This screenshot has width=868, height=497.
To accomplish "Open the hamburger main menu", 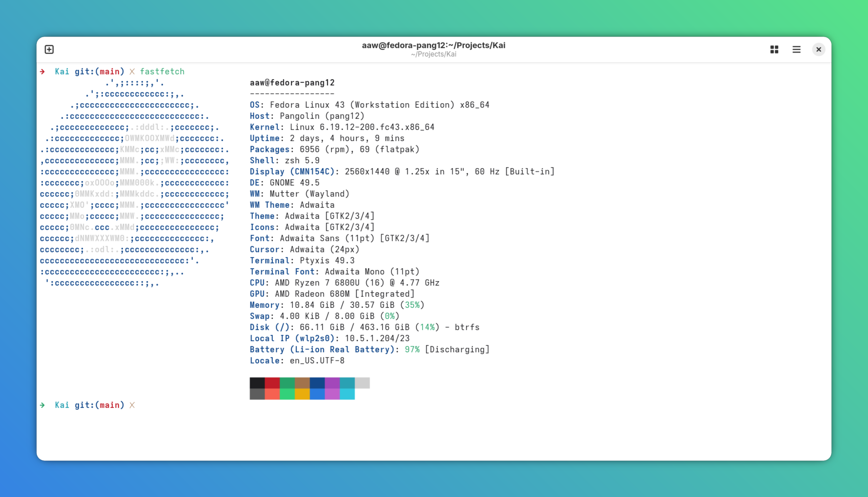I will (x=796, y=49).
